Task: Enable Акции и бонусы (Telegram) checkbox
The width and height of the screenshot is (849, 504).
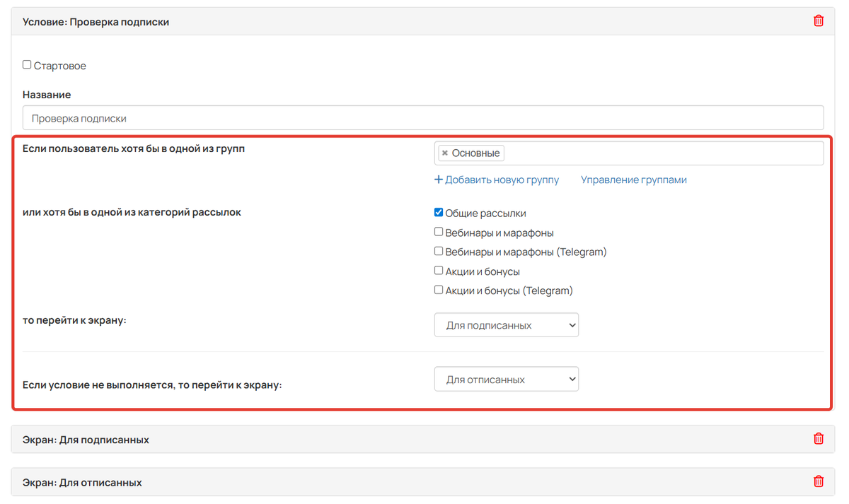Action: 439,290
